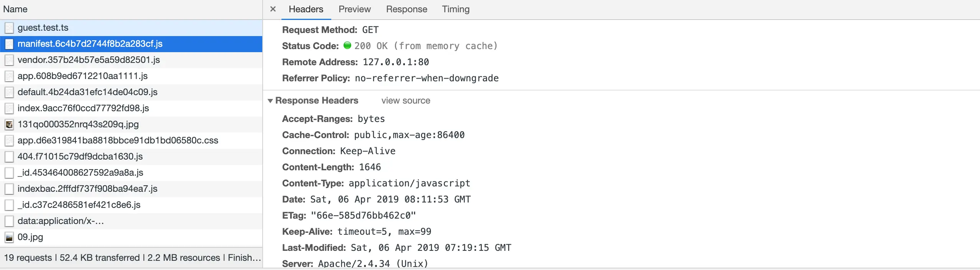This screenshot has width=980, height=270.
Task: Close the request details panel
Action: (x=273, y=9)
